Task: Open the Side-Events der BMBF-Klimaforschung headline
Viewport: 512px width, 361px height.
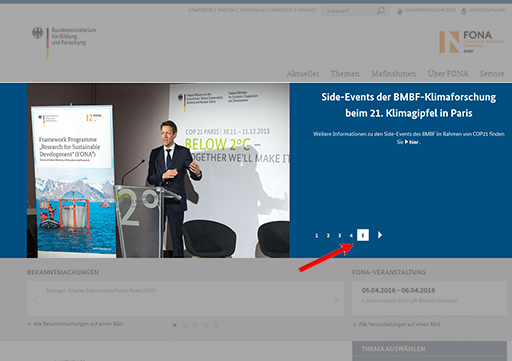Action: coord(409,105)
